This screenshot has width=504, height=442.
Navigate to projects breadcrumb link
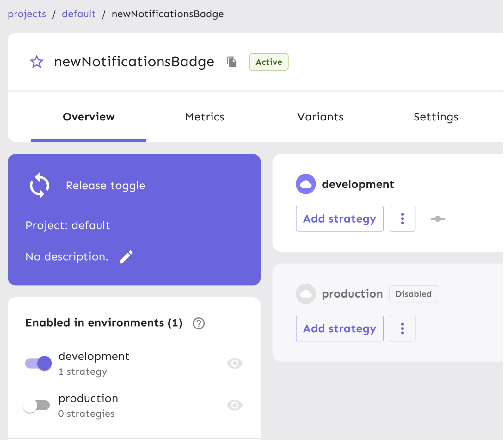coord(27,14)
